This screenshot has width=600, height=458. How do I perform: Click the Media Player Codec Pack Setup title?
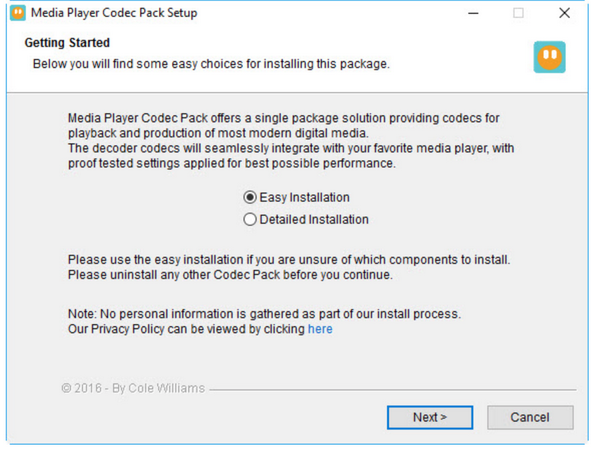click(114, 13)
